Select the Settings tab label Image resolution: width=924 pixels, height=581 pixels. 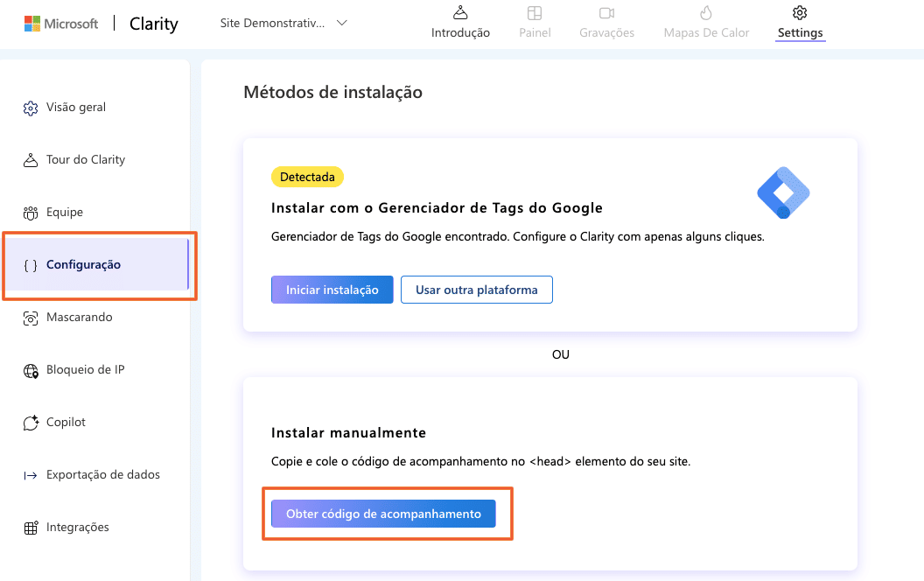[801, 33]
